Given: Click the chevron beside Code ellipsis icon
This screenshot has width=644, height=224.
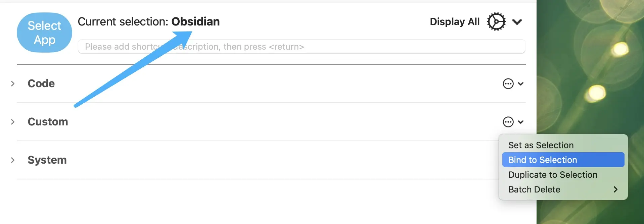Looking at the screenshot, I should 520,83.
